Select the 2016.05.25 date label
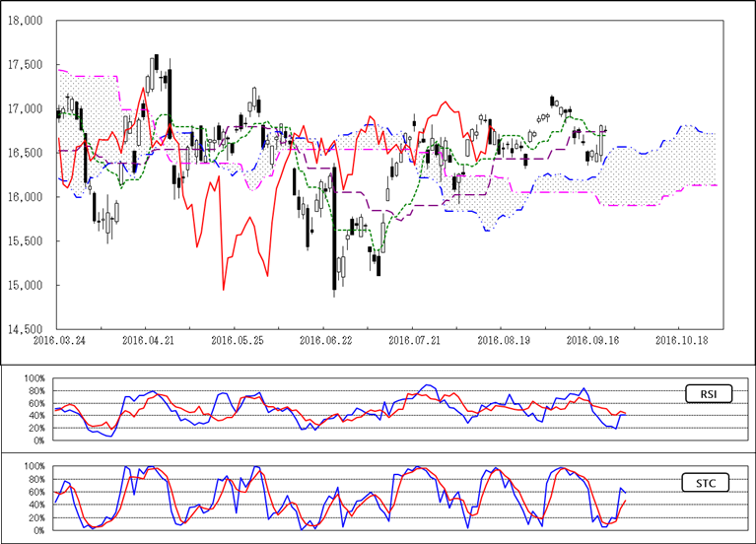The width and height of the screenshot is (756, 544). (236, 339)
